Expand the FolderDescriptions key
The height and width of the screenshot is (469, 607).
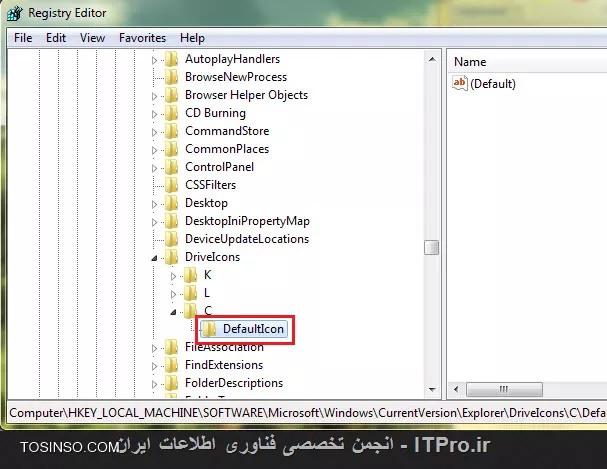pyautogui.click(x=154, y=384)
